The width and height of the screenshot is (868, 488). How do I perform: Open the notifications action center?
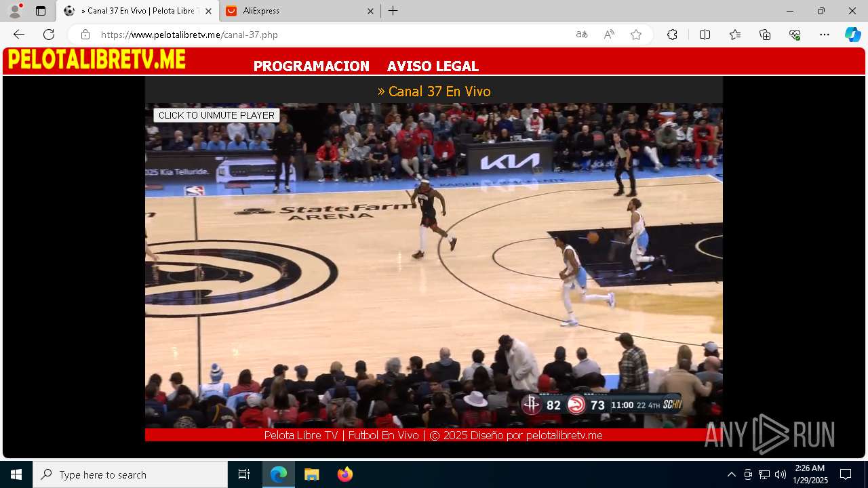point(846,474)
